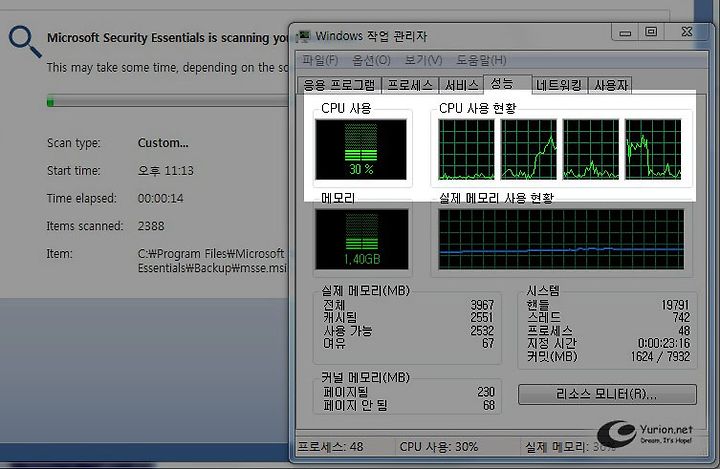Switch to the 서비스 tab
720x469 pixels.
461,85
